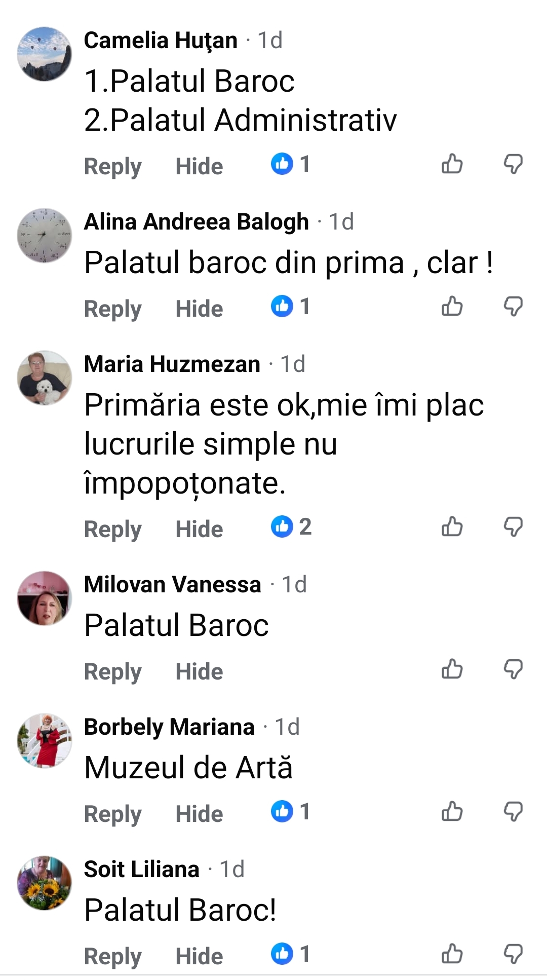Open Soit Liliana's sunflower avatar
This screenshot has width=547, height=980.
(45, 883)
